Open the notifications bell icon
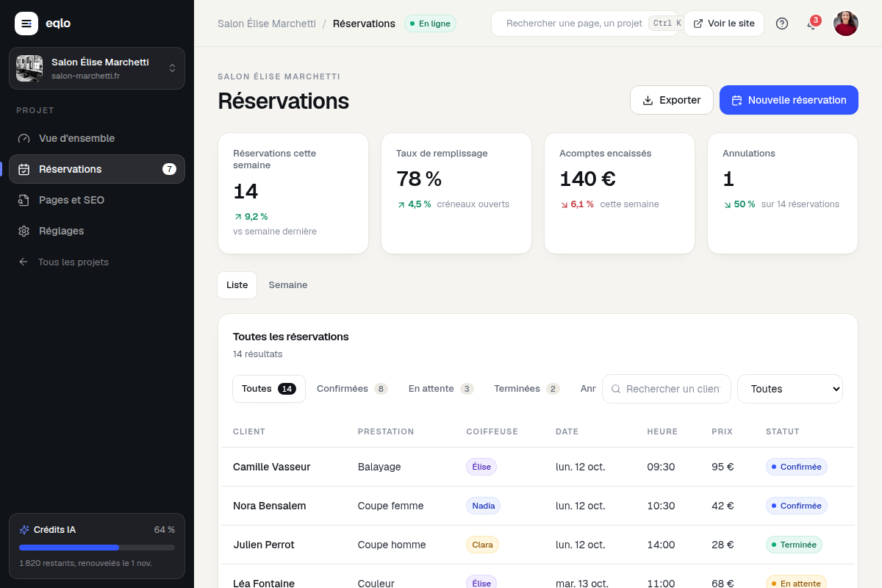 pos(811,24)
